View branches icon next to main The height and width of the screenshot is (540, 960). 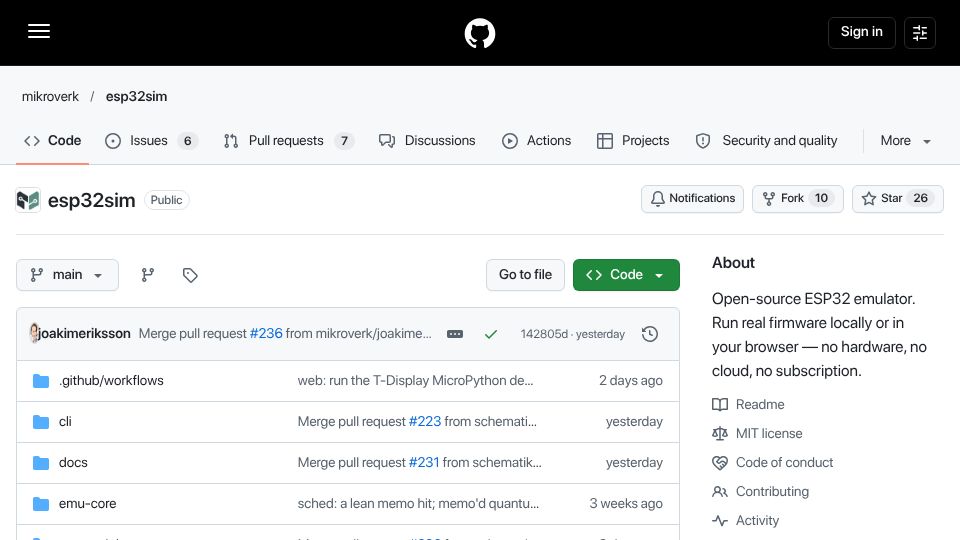click(148, 275)
